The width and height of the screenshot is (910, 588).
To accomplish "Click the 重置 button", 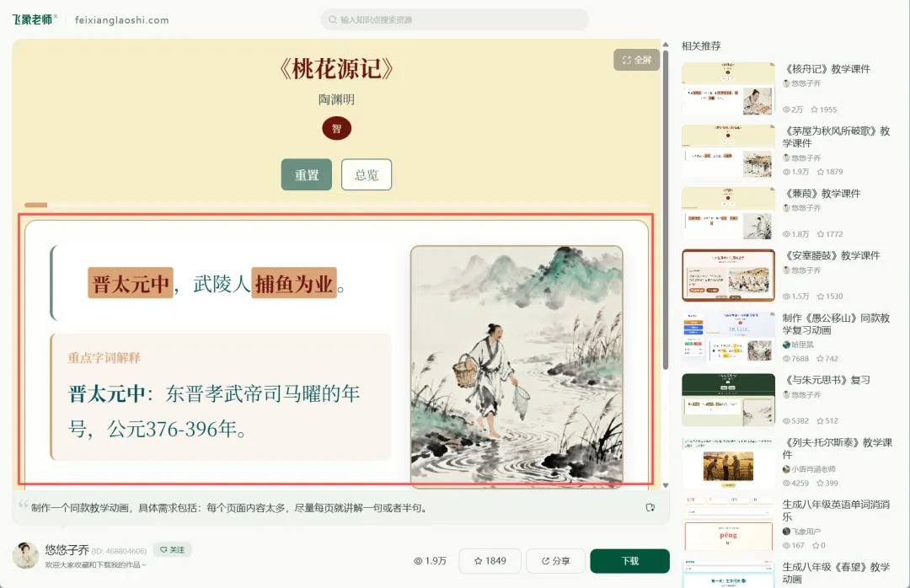I will point(307,174).
